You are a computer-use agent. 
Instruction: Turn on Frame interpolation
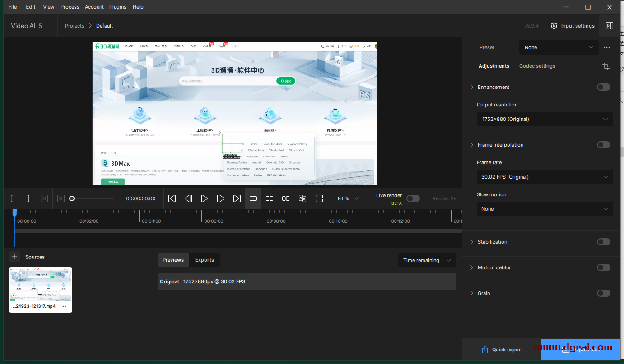click(603, 145)
